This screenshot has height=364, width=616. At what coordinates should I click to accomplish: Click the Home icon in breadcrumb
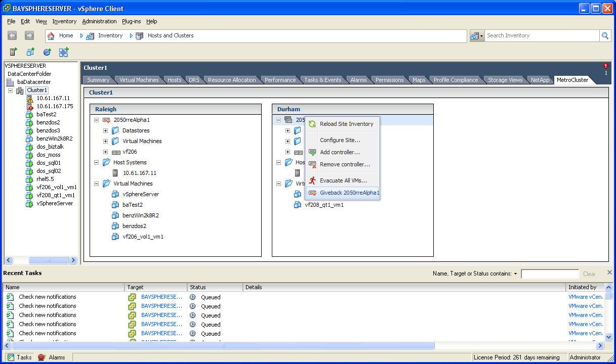pos(51,36)
